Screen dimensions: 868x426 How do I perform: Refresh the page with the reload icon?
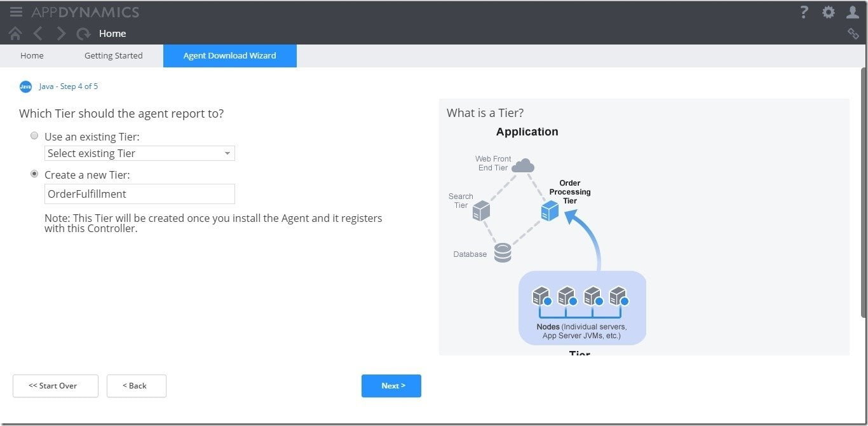coord(83,34)
